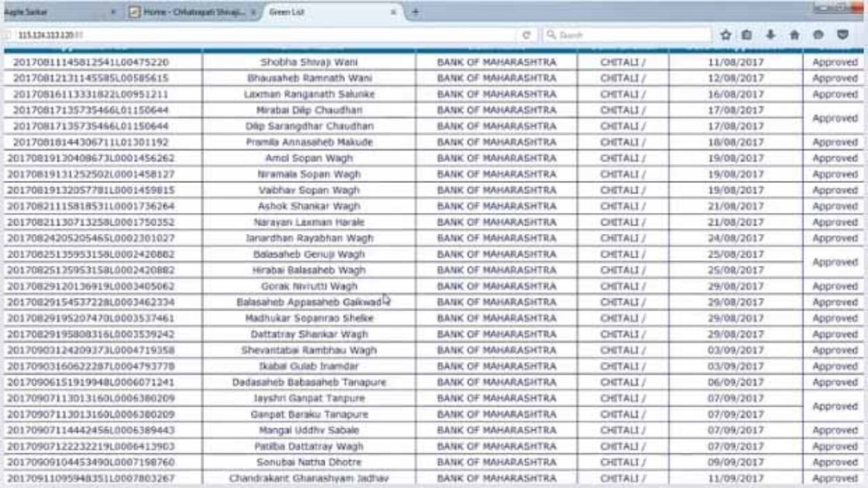
Task: Close the Green List tab
Action: pos(392,12)
